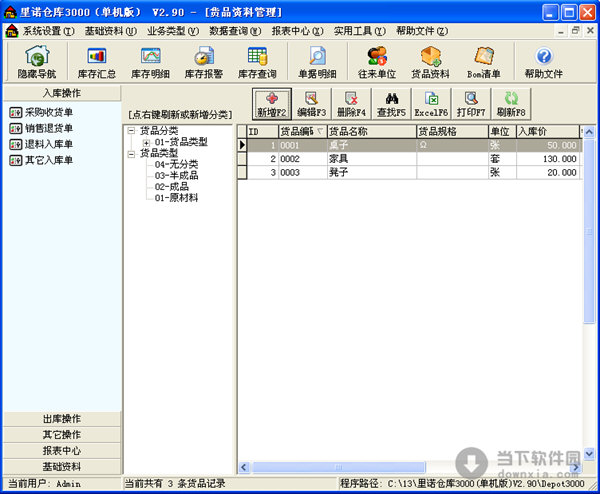Image resolution: width=600 pixels, height=494 pixels.
Task: Open 采购收货单 in sidebar
Action: point(41,112)
